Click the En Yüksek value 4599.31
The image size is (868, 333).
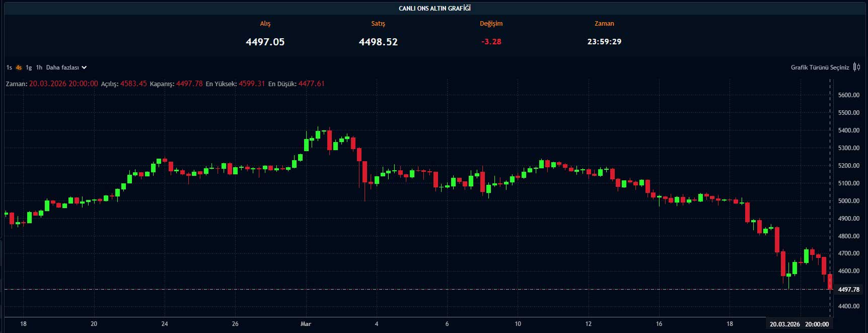point(252,84)
